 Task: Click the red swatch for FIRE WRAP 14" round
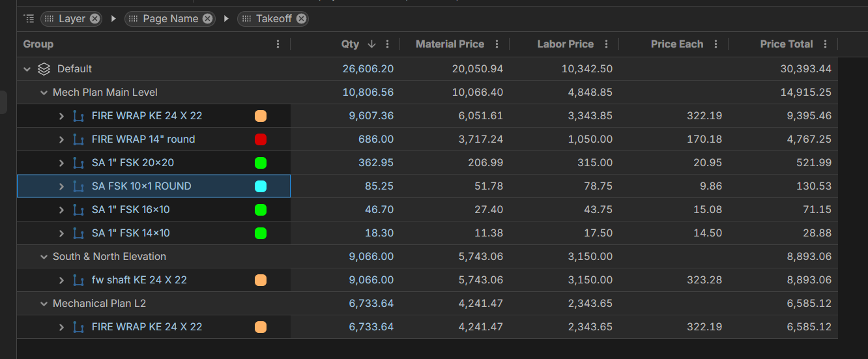tap(261, 139)
